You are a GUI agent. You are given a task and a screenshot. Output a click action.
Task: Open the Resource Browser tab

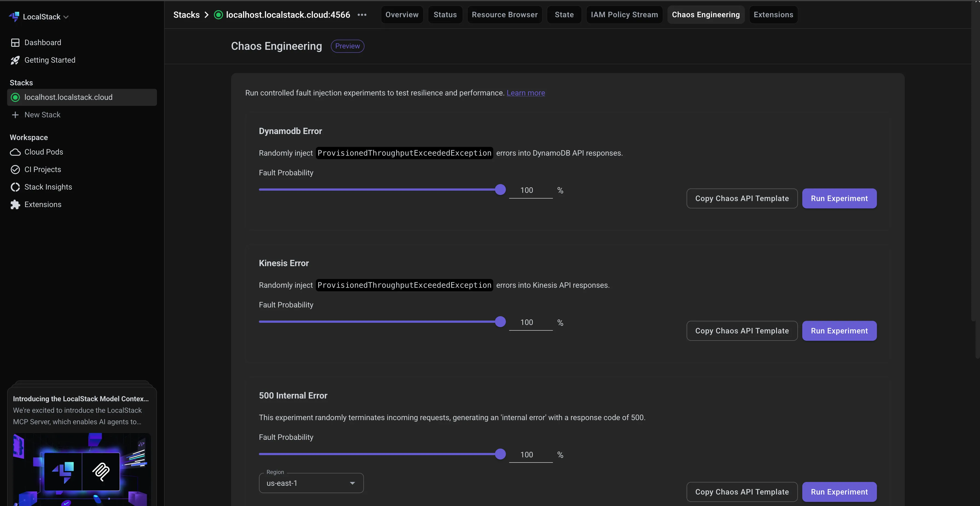pos(505,14)
